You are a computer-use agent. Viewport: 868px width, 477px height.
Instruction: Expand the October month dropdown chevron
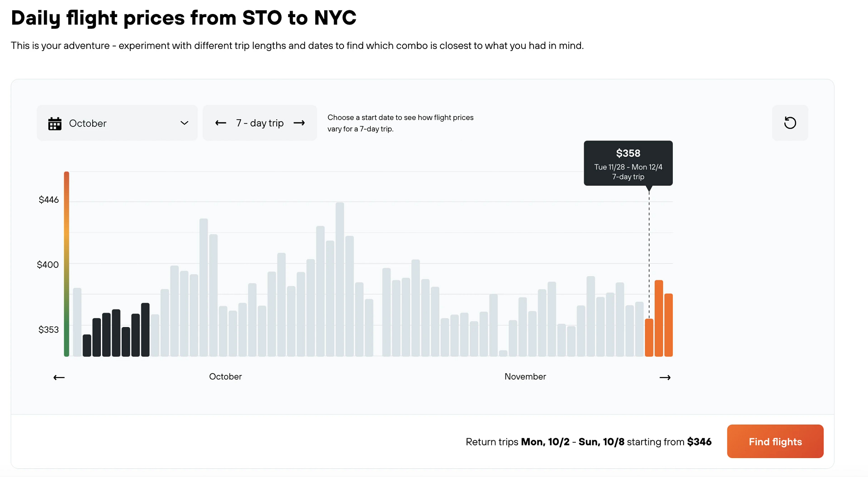pyautogui.click(x=184, y=123)
